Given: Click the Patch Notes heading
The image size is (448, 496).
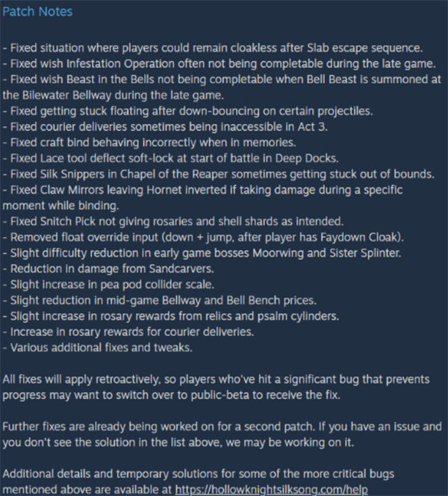Looking at the screenshot, I should [37, 12].
